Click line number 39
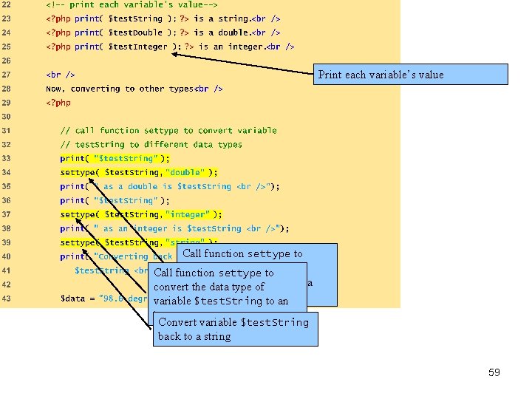This screenshot has height=399, width=532. (6, 242)
